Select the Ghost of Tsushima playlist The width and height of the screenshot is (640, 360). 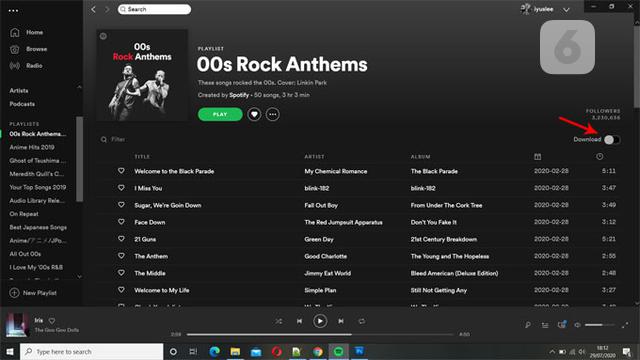point(38,161)
